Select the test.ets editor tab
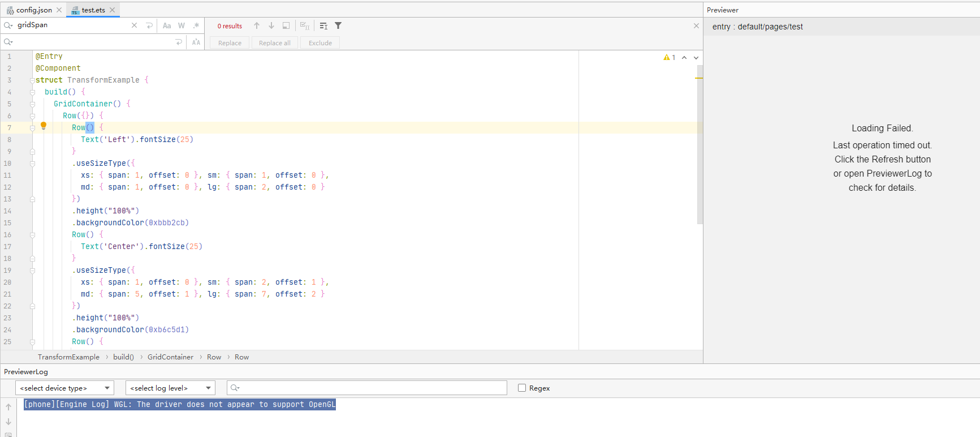 coord(93,10)
